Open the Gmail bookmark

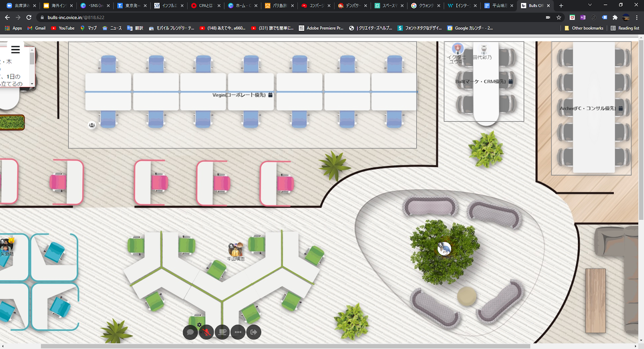[x=36, y=28]
